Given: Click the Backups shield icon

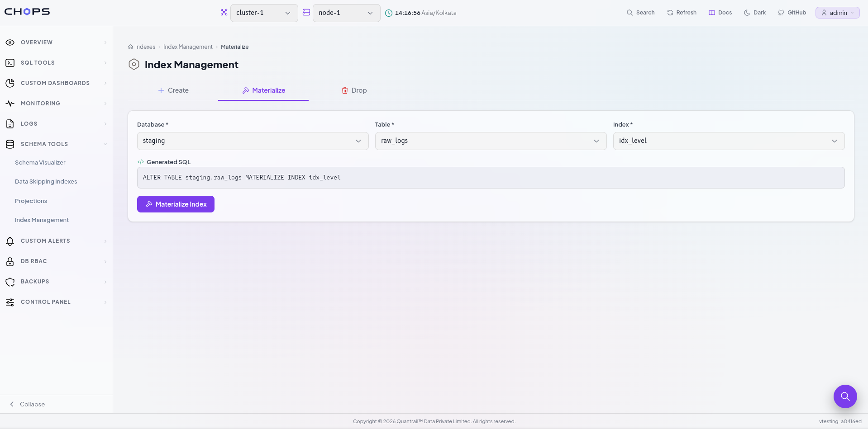Looking at the screenshot, I should [10, 282].
